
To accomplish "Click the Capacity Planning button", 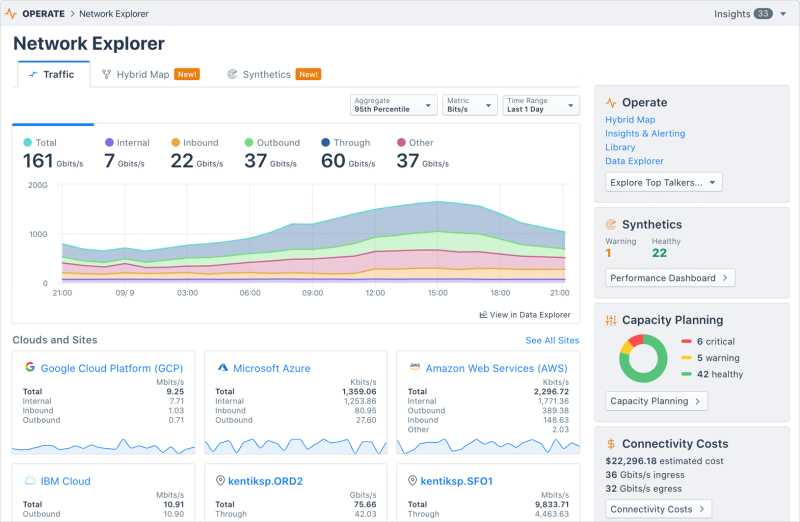I will [656, 401].
